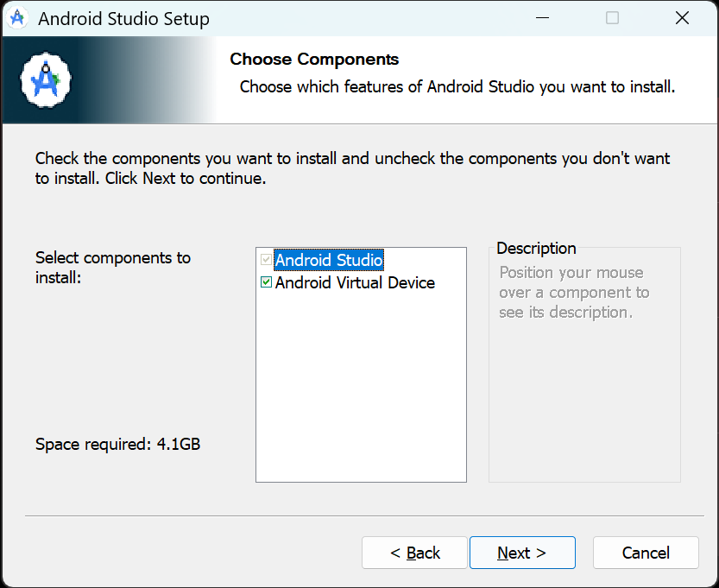Click the Android Studio Setup title text
Screen dimensions: 719x588
pos(123,19)
